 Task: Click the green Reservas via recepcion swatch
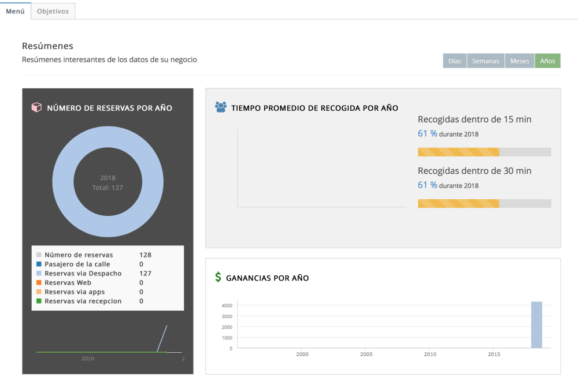39,301
